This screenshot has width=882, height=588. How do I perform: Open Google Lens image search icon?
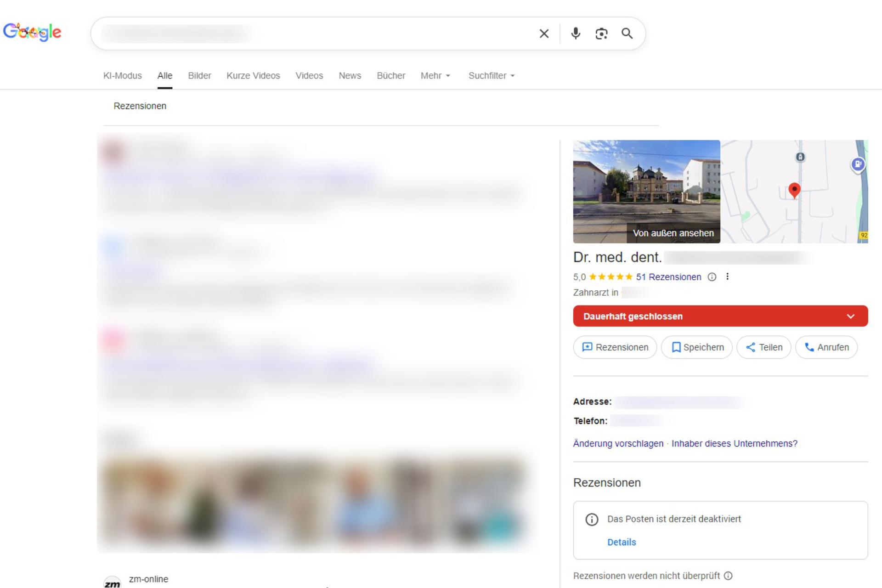pyautogui.click(x=601, y=34)
